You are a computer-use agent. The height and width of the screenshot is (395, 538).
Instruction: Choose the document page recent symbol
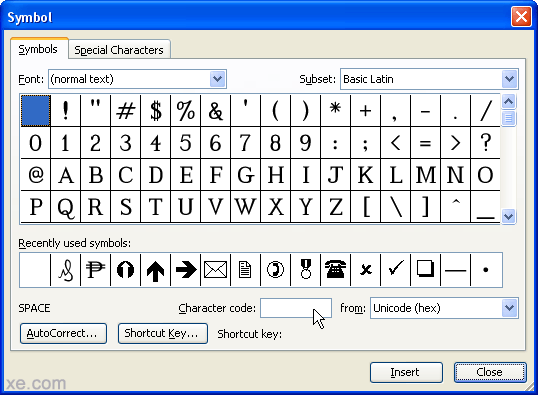[245, 270]
